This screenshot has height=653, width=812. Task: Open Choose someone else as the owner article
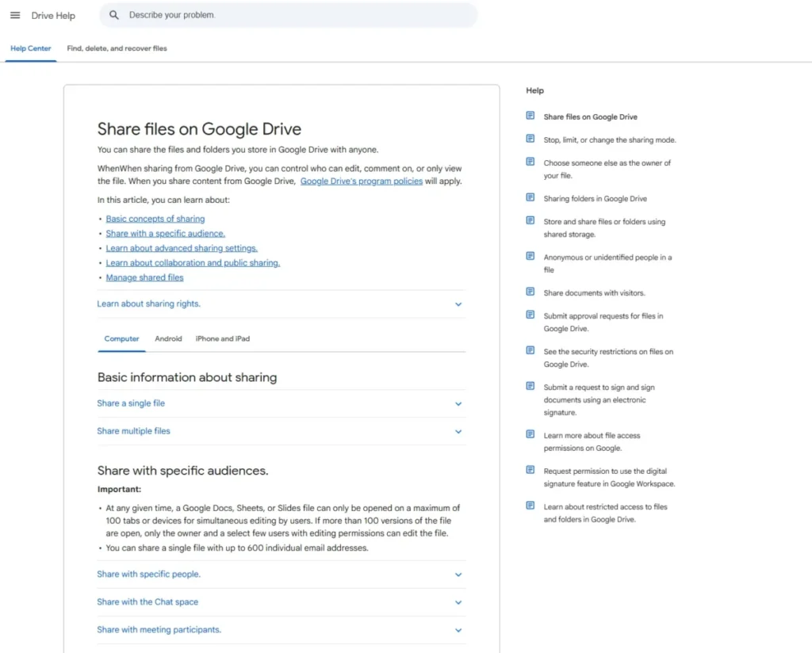(607, 170)
